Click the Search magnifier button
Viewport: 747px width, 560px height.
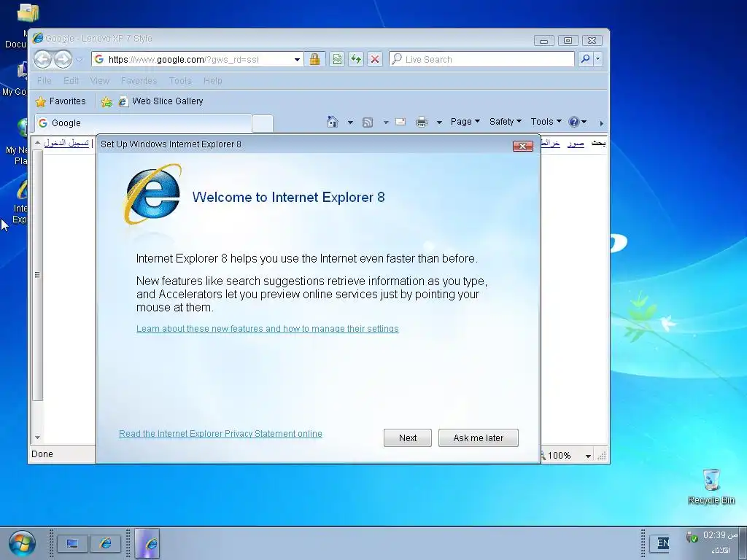[x=585, y=59]
